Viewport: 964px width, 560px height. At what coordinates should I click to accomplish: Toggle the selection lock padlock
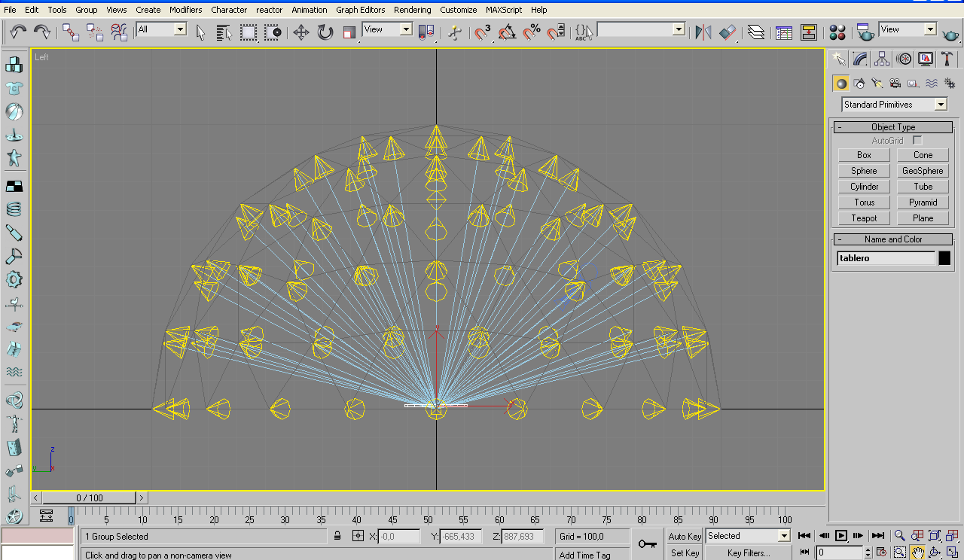pyautogui.click(x=337, y=537)
